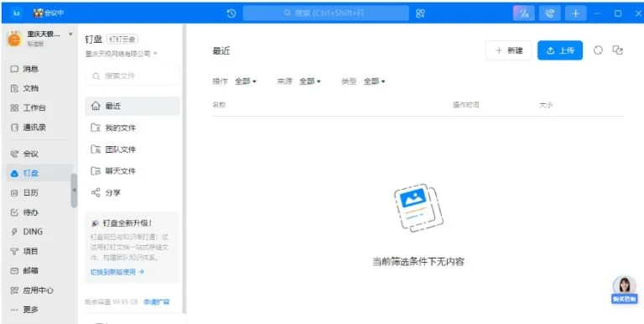Image resolution: width=644 pixels, height=324 pixels.
Task: Refresh the file list with the circular icon
Action: coord(598,50)
